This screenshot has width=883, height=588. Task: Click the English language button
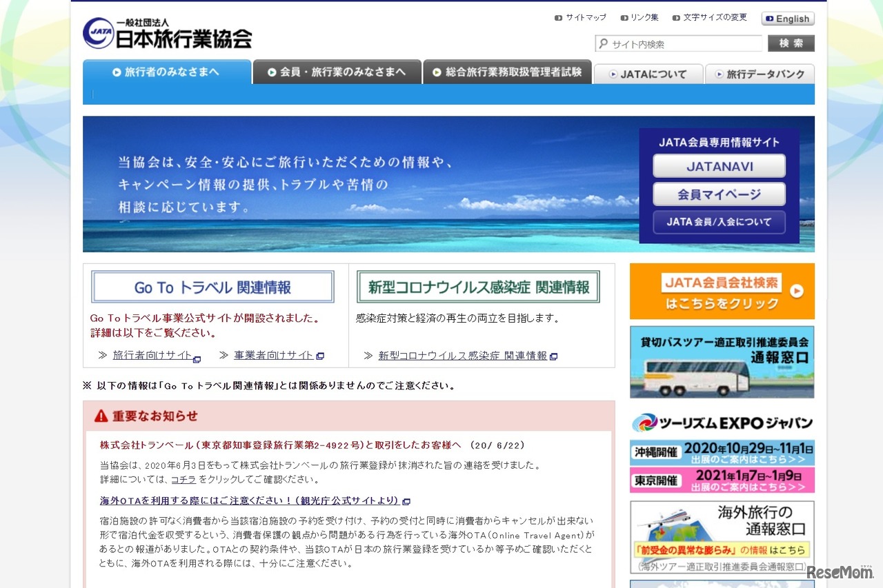click(x=787, y=18)
